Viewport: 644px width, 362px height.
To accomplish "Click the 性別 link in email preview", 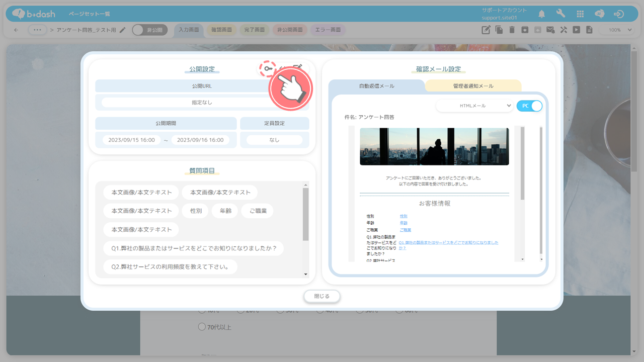I will click(x=404, y=216).
